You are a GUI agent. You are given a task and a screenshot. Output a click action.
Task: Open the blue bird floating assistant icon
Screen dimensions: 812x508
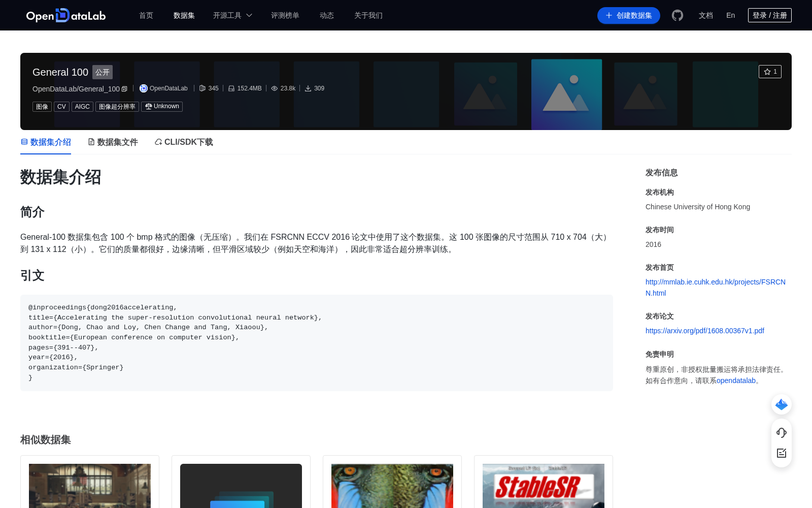(x=782, y=404)
